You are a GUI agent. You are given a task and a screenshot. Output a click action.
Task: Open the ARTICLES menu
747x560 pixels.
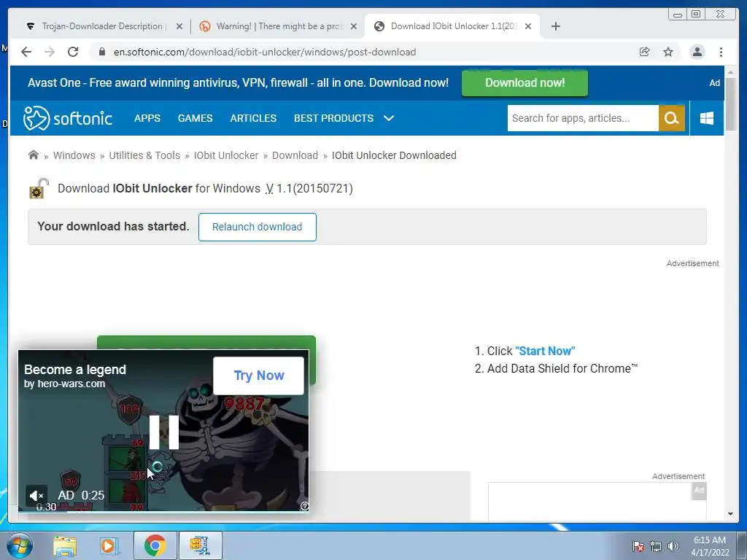point(253,118)
